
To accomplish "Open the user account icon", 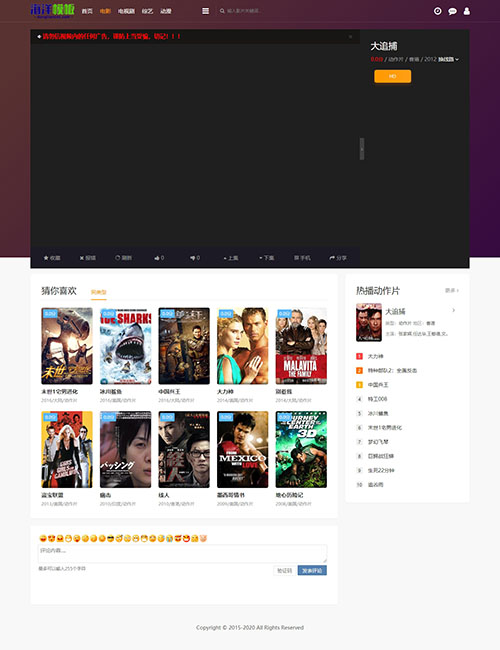I will [x=467, y=11].
